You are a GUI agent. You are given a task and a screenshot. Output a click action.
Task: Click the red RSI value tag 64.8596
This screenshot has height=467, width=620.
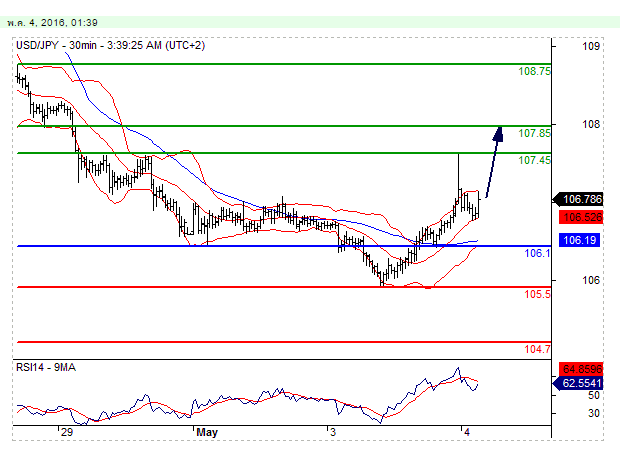click(581, 369)
